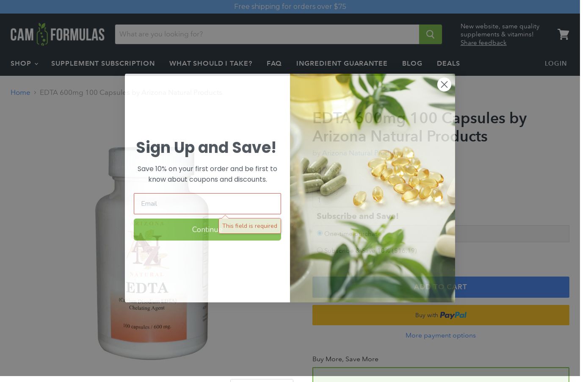Click the green search magnifier button
The width and height of the screenshot is (588, 382).
click(x=430, y=34)
